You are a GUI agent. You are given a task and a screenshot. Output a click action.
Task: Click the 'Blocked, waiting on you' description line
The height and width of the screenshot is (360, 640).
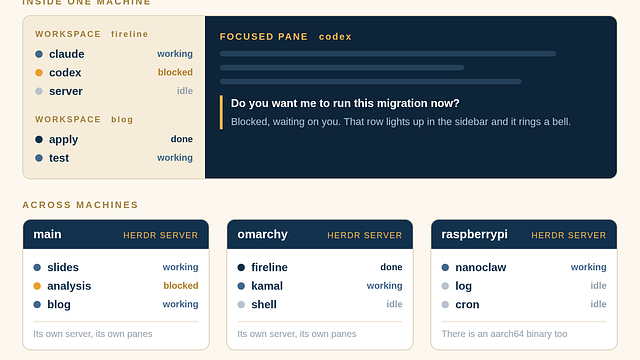pos(401,122)
